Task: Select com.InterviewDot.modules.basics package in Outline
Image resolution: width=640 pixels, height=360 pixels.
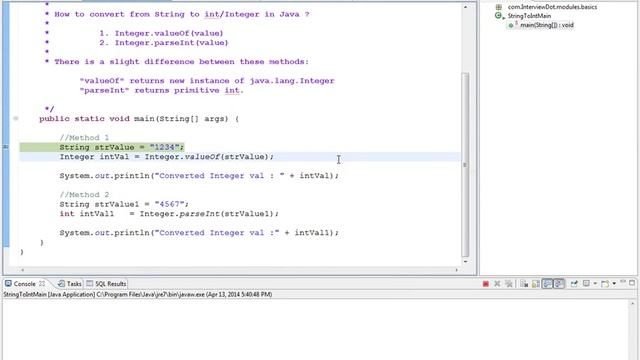Action: [552, 7]
